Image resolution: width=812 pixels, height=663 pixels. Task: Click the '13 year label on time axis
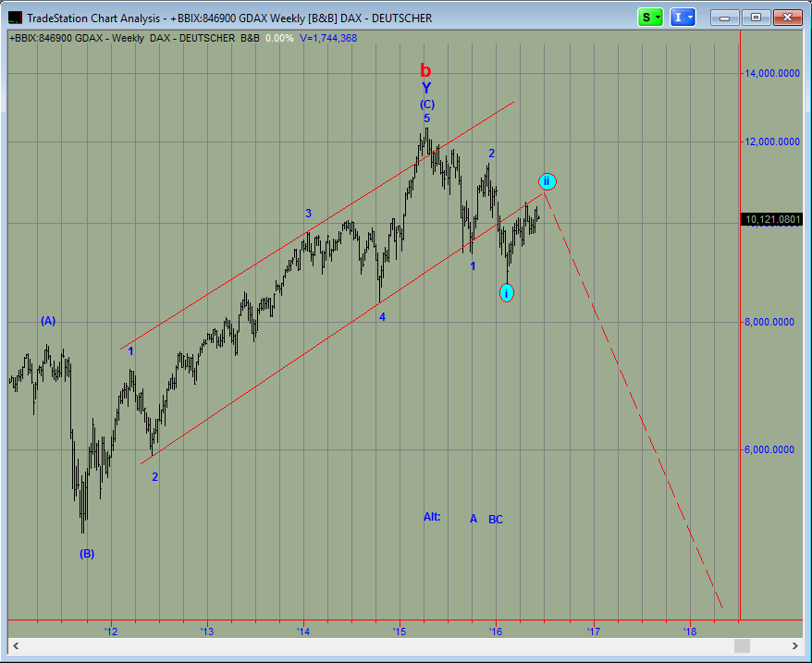tap(207, 632)
